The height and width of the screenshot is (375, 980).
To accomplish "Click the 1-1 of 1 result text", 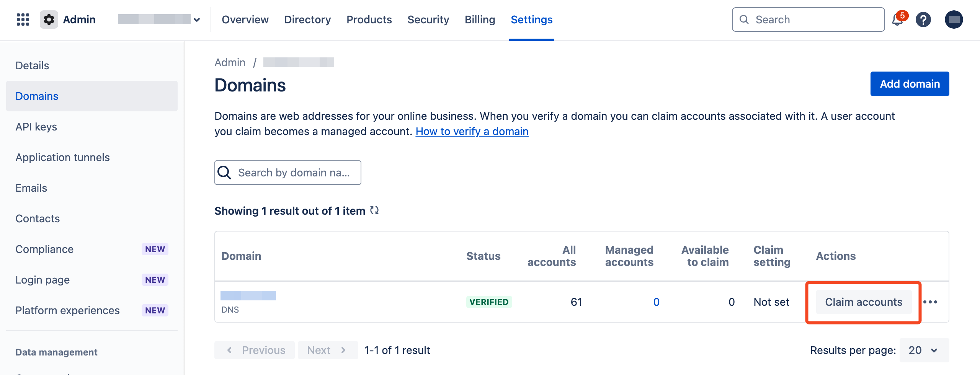I will [x=397, y=350].
